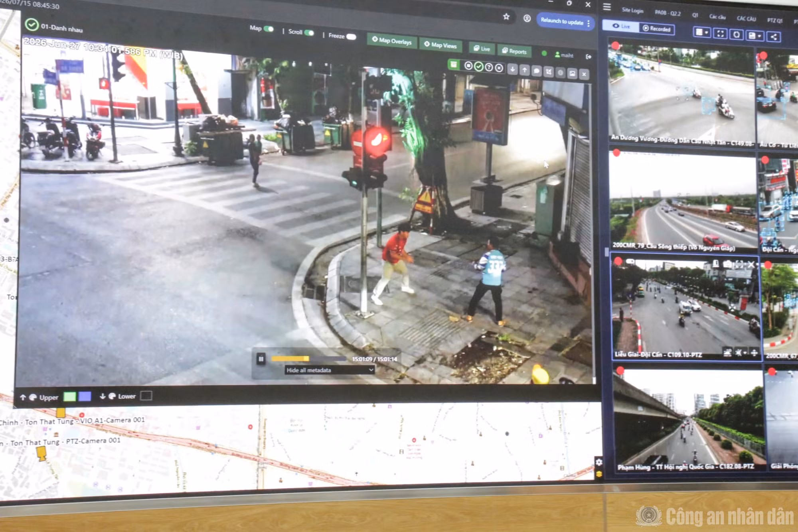Click the question-mark event status icon
The image size is (798, 532).
pos(489,67)
